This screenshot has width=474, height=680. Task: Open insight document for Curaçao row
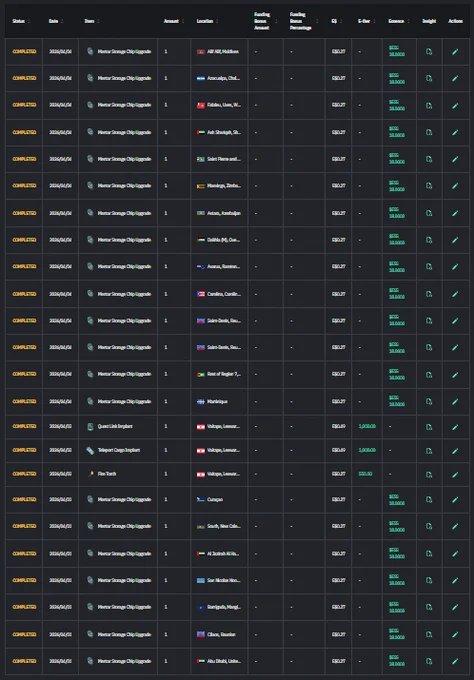pos(429,500)
